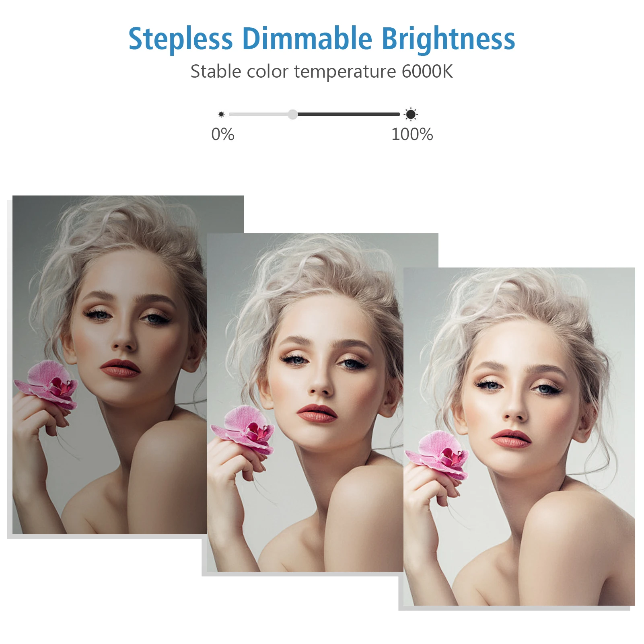Image resolution: width=644 pixels, height=644 pixels.
Task: Click the Stepless Dimmable Brightness heading
Action: coord(322,39)
